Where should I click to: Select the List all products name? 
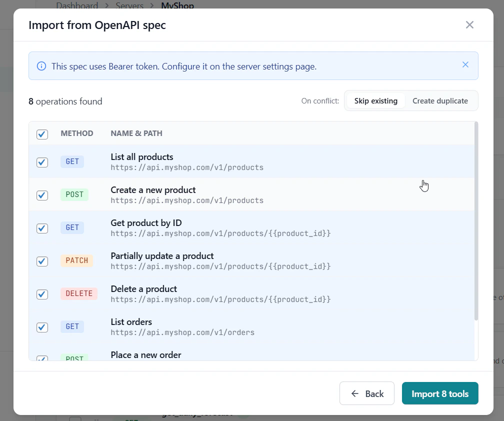pyautogui.click(x=142, y=157)
